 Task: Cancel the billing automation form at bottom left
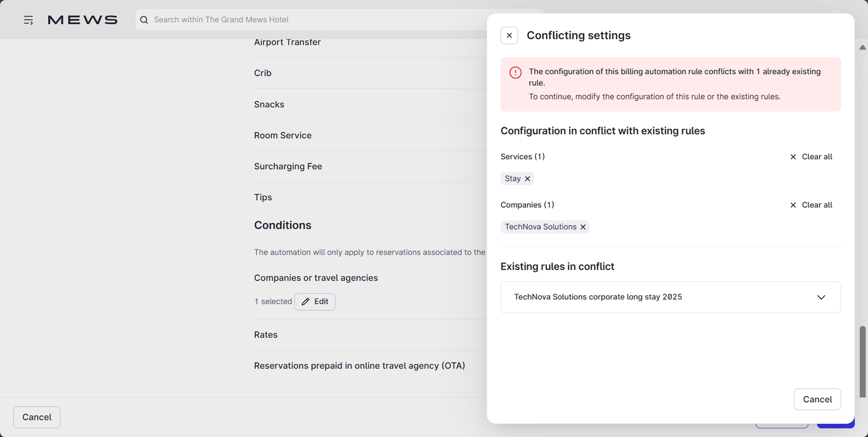pyautogui.click(x=37, y=417)
